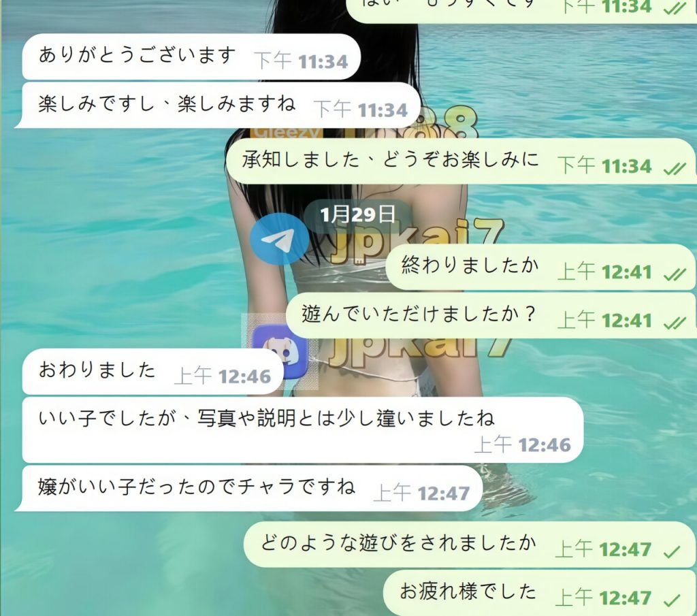Viewport: 697px width, 616px height.
Task: Click the 1月29日 date separator badge
Action: (x=357, y=215)
